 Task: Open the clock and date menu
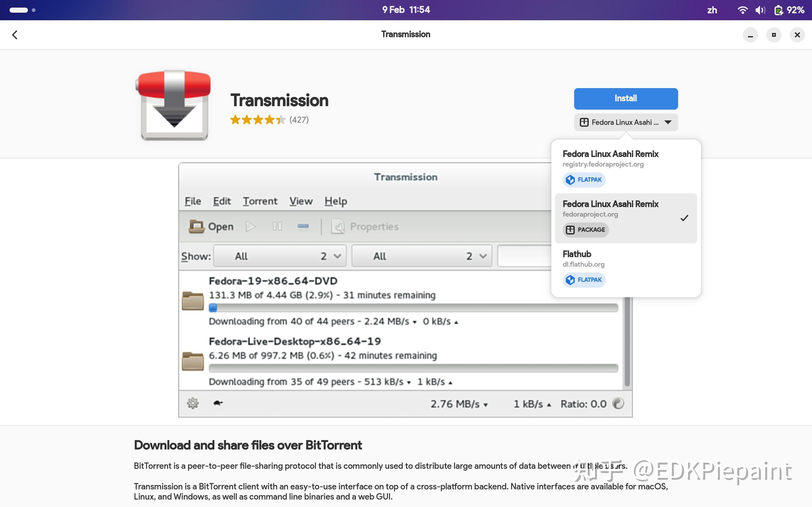(406, 10)
